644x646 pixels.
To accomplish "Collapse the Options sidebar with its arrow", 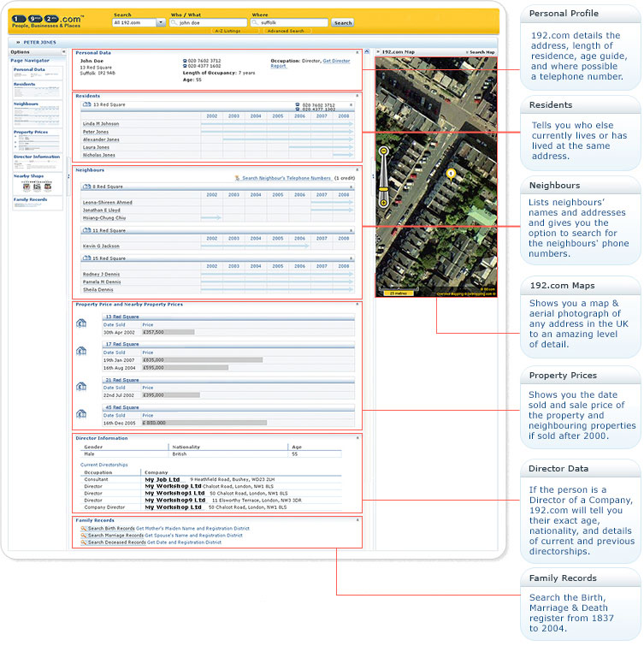I will [x=63, y=52].
